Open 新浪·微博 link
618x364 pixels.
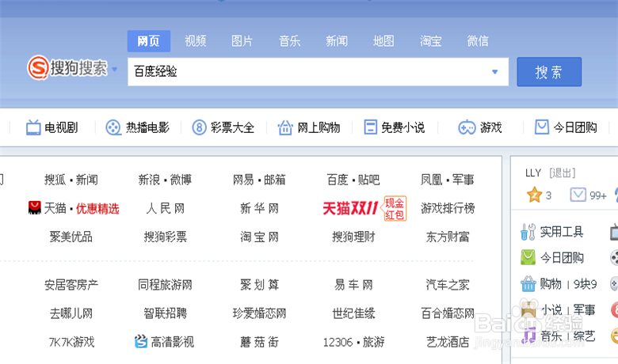pyautogui.click(x=165, y=180)
